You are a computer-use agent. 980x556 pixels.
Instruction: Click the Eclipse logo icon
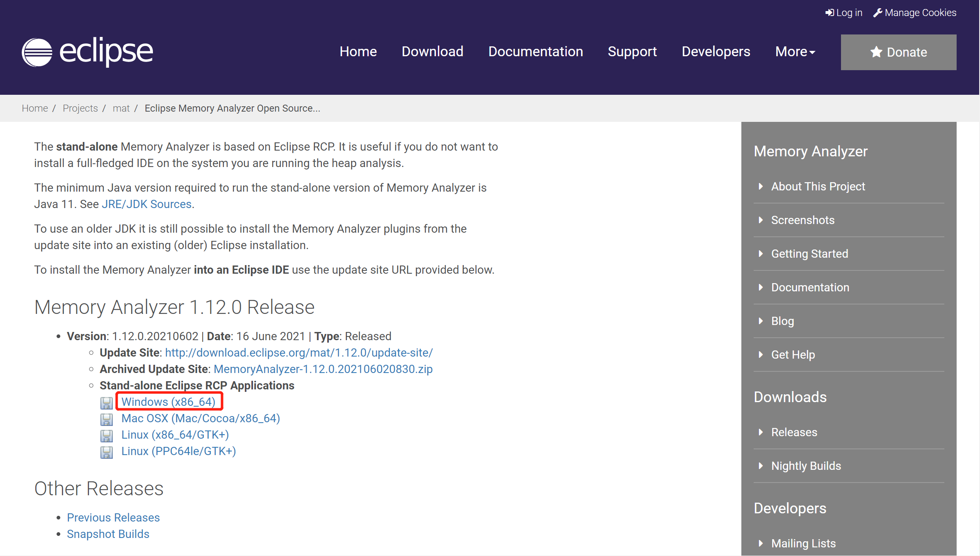[37, 52]
